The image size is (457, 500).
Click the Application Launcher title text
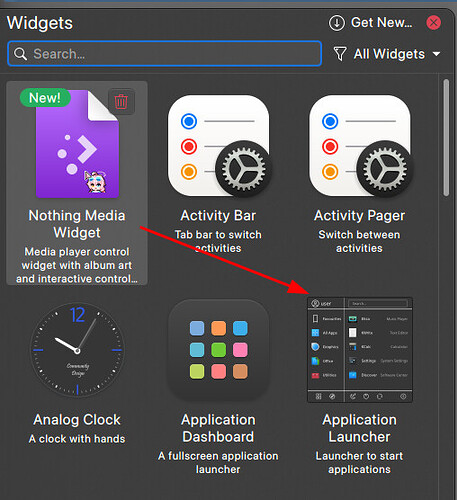click(359, 428)
